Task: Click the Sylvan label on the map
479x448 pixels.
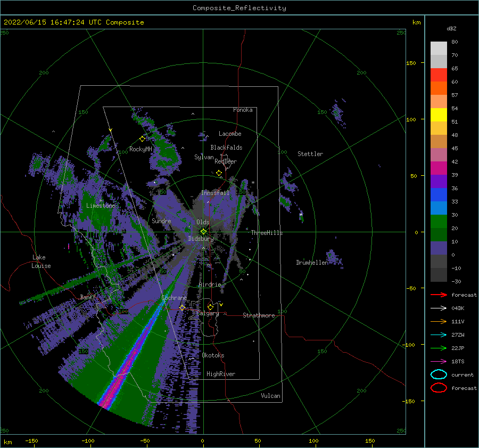Action: [204, 157]
